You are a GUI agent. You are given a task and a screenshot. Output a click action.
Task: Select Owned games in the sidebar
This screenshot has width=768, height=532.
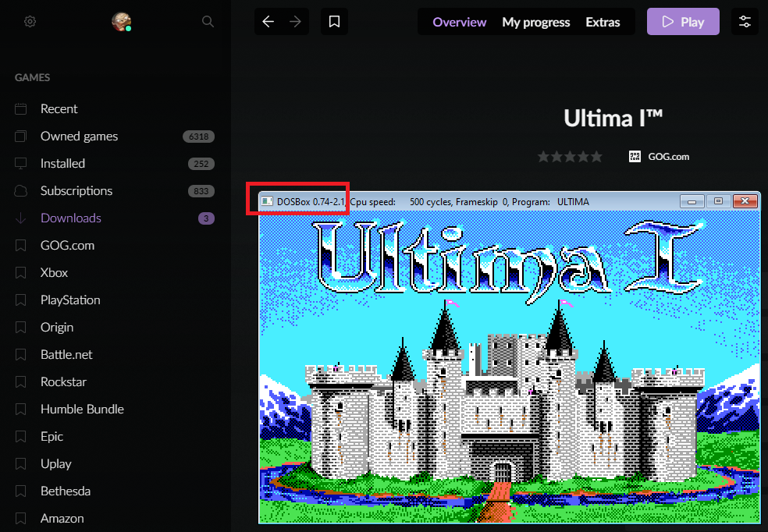click(79, 136)
